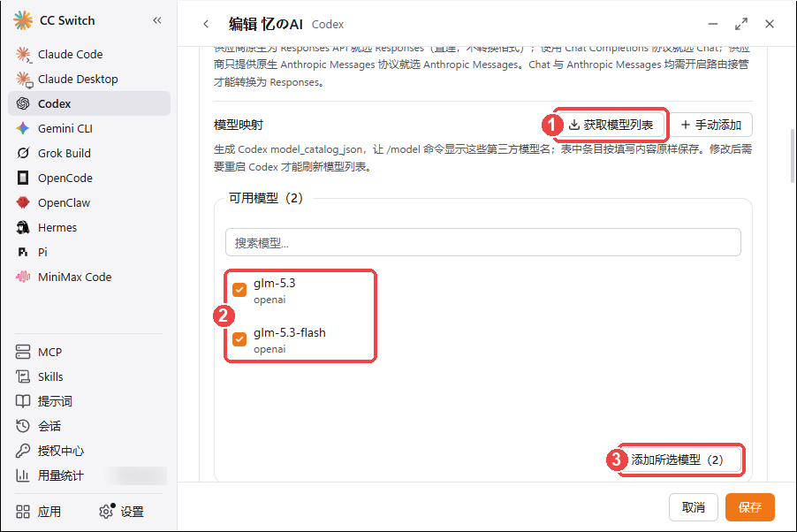Click the 设置 gear icon
The height and width of the screenshot is (532, 797).
point(106,511)
